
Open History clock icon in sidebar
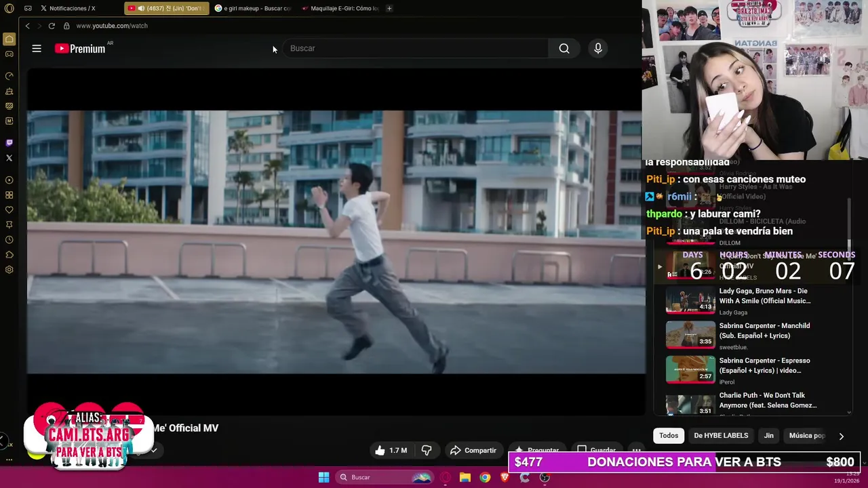click(x=9, y=240)
